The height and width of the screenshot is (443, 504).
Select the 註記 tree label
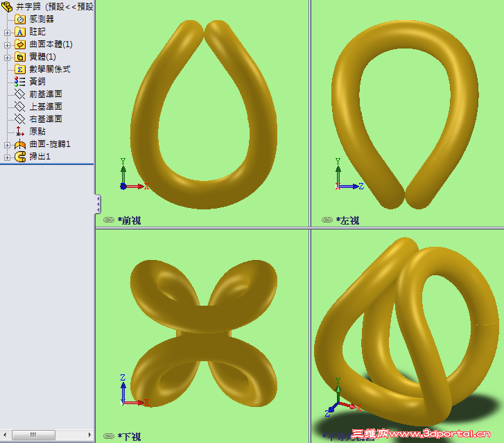click(37, 32)
